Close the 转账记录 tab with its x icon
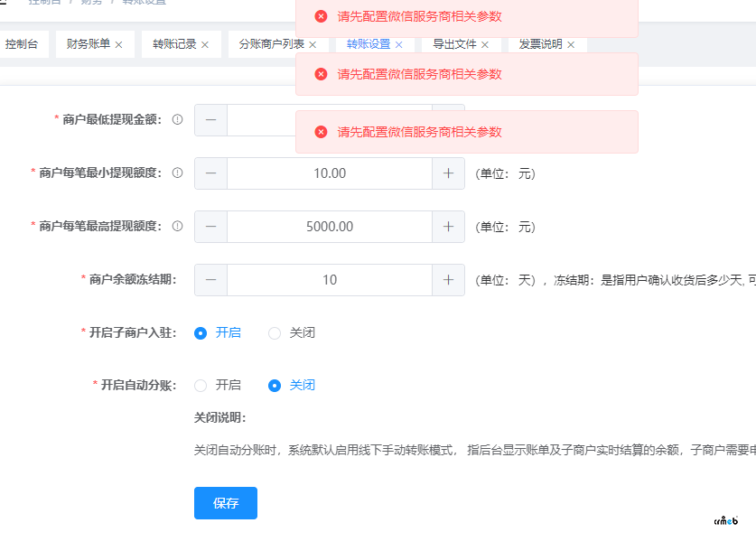The width and height of the screenshot is (756, 551). 205,44
